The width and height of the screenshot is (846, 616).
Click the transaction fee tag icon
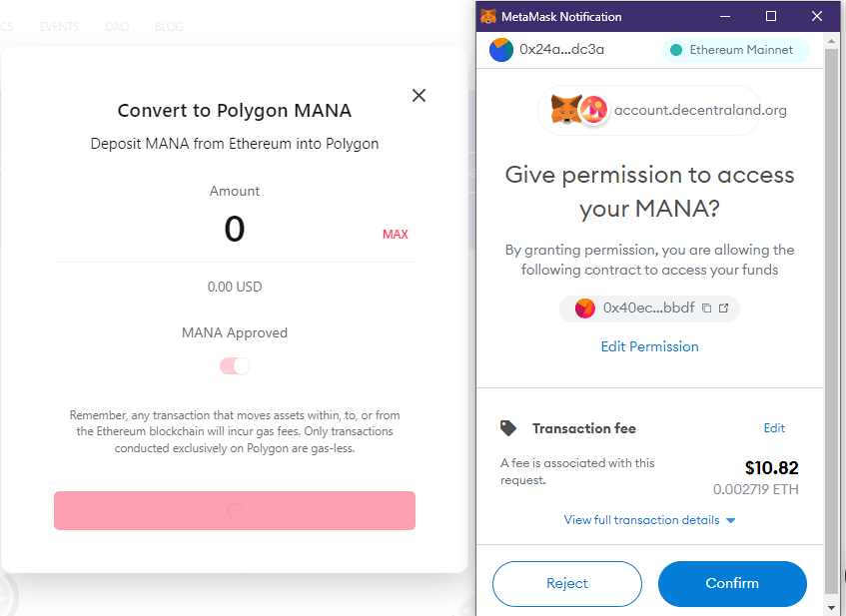point(508,428)
